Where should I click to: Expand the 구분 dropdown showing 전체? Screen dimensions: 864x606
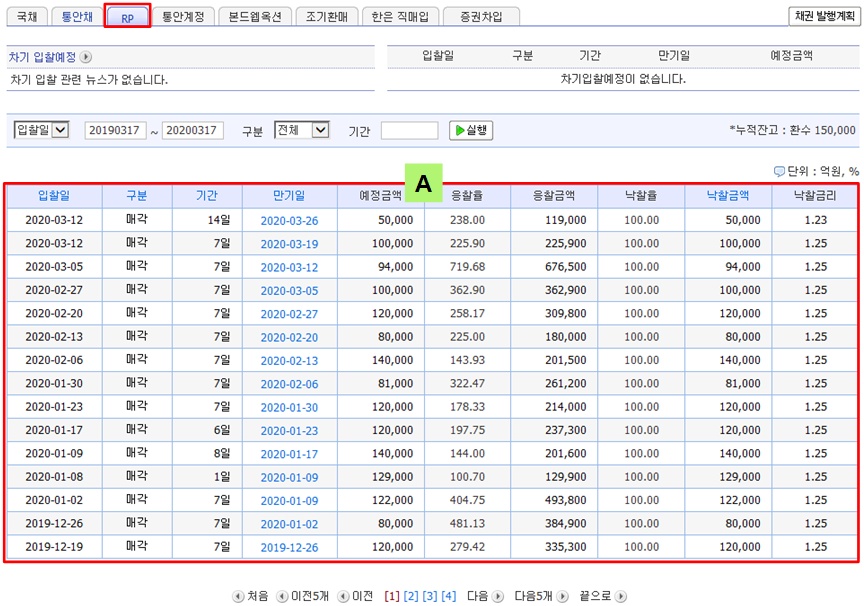[x=301, y=130]
